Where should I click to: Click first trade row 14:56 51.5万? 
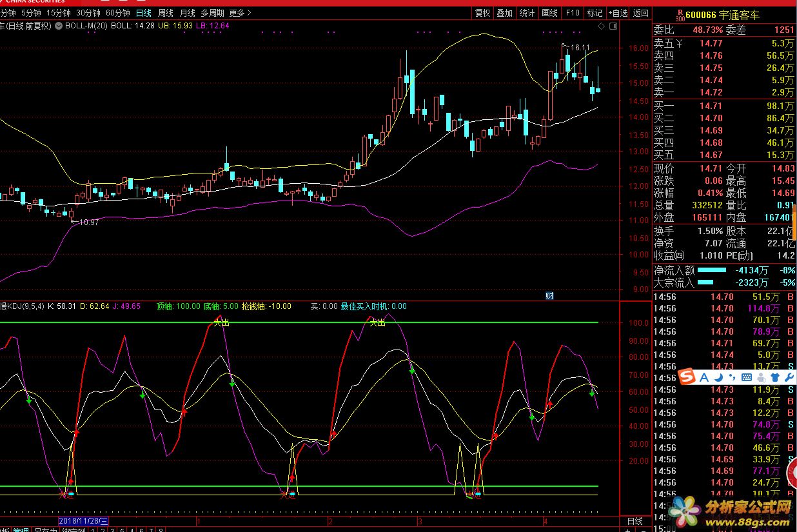723,297
